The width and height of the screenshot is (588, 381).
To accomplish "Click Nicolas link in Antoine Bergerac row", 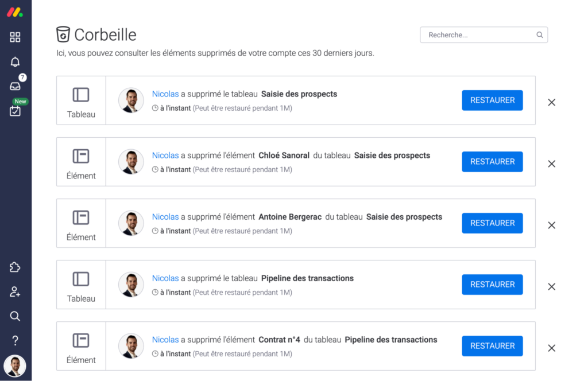I will point(165,217).
